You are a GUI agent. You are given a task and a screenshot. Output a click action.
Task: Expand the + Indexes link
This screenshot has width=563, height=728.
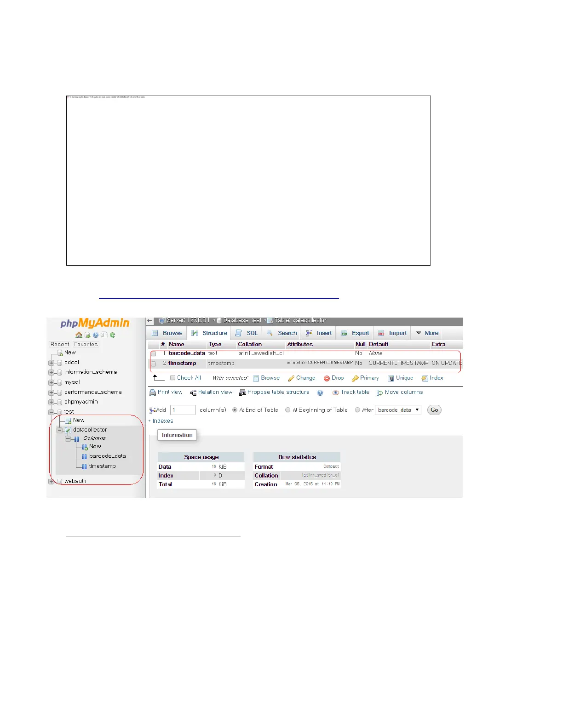click(x=161, y=421)
